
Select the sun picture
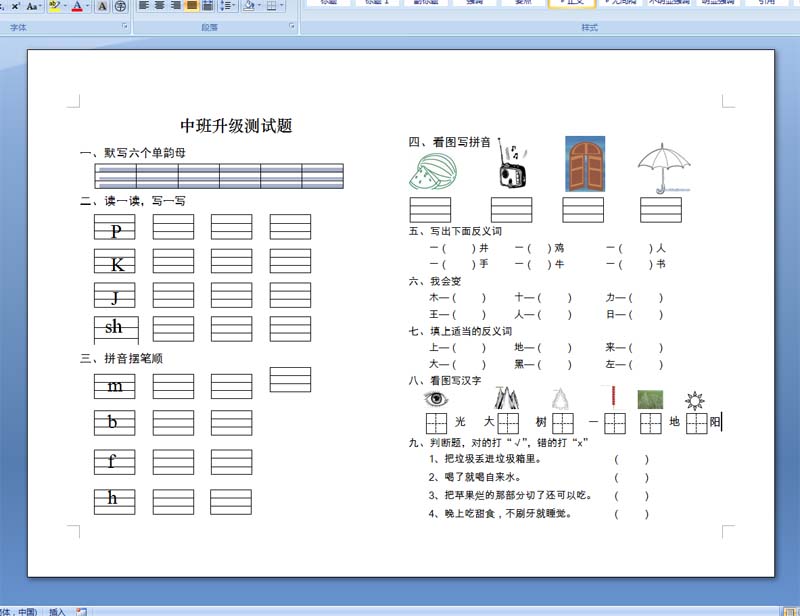pos(695,401)
